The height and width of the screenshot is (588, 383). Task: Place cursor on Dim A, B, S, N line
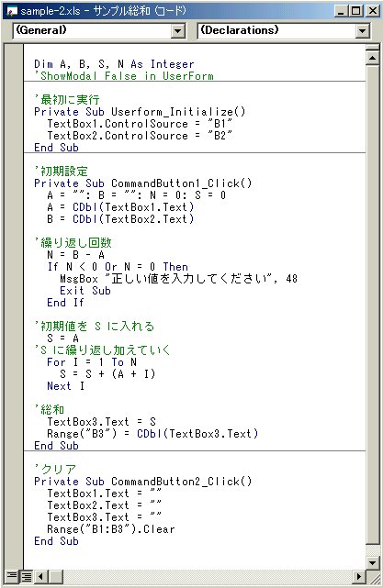pyautogui.click(x=114, y=64)
